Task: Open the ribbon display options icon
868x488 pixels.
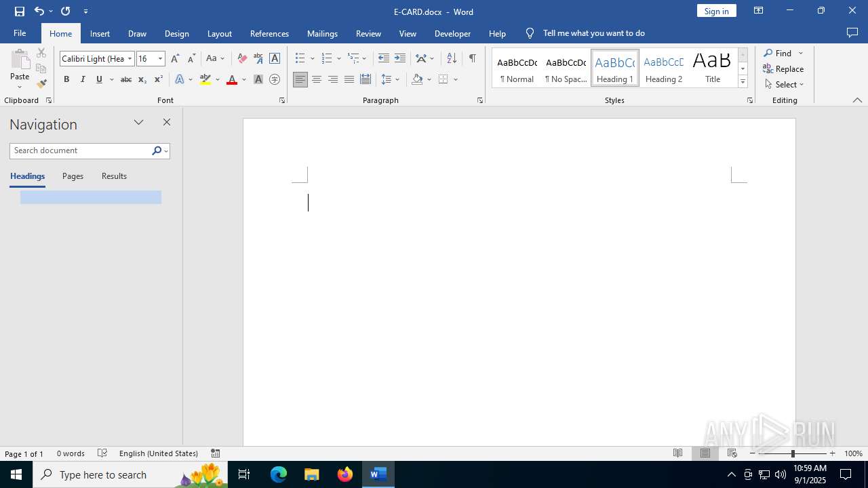Action: pos(759,11)
